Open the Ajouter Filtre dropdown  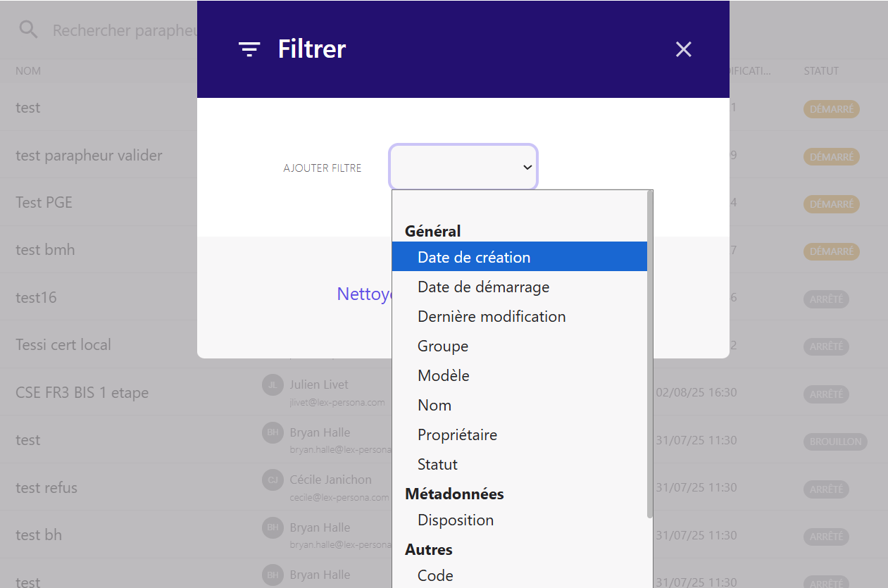463,167
